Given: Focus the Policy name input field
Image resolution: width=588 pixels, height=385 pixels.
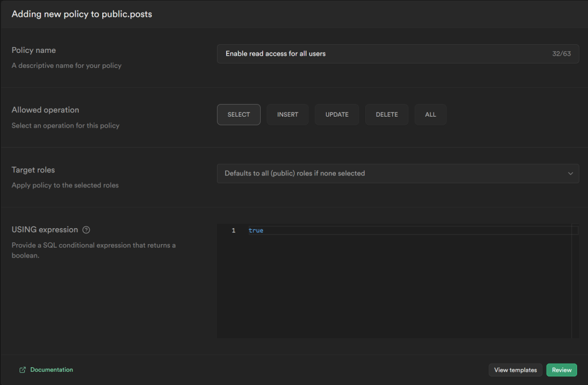Looking at the screenshot, I should point(398,53).
